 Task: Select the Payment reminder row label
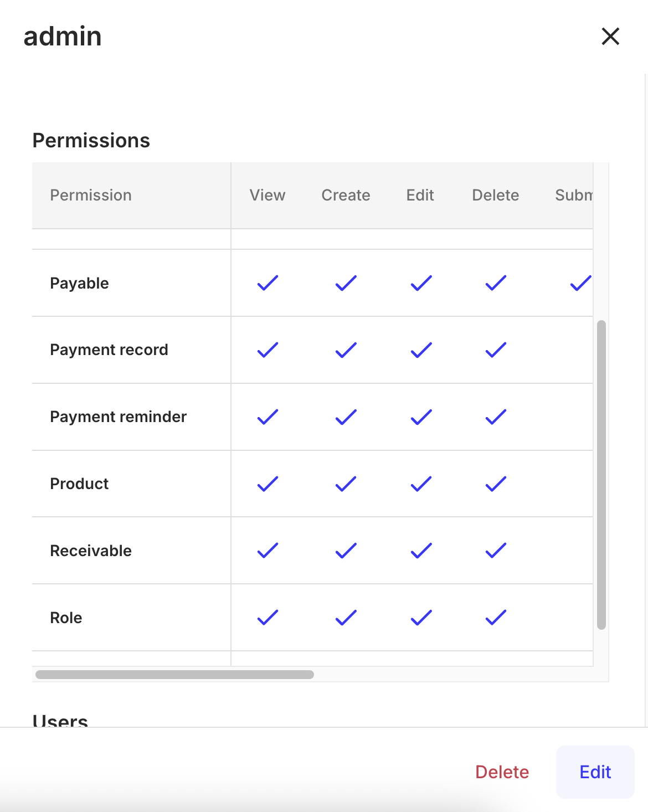(x=118, y=417)
